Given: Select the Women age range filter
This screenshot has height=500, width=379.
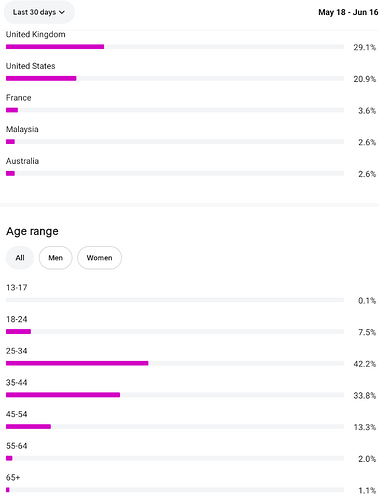Looking at the screenshot, I should pyautogui.click(x=99, y=258).
